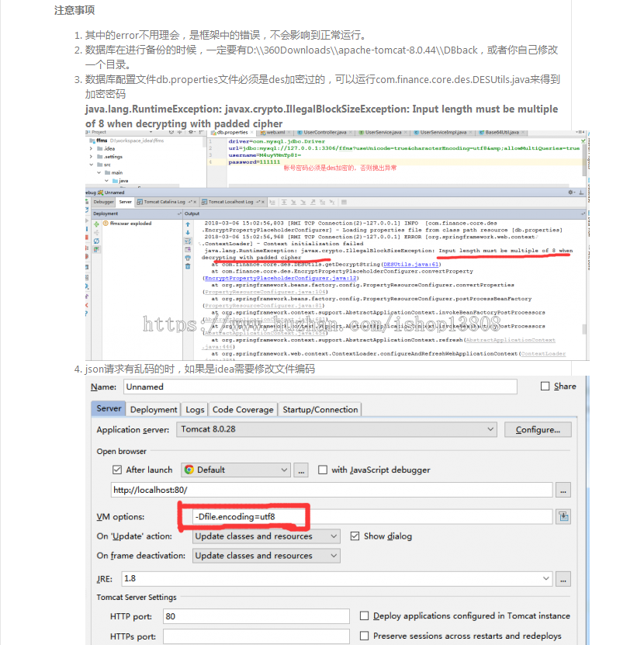
Task: Click the step over debugger icon
Action: (x=284, y=202)
